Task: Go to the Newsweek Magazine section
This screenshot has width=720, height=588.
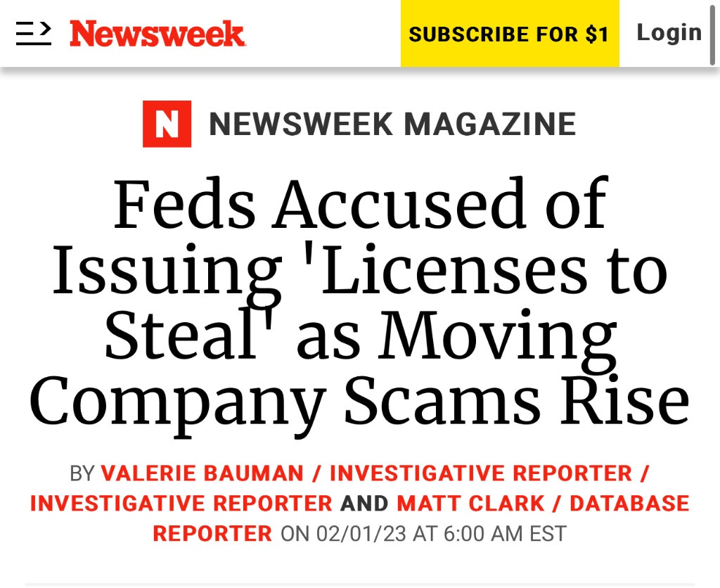Action: tap(392, 124)
